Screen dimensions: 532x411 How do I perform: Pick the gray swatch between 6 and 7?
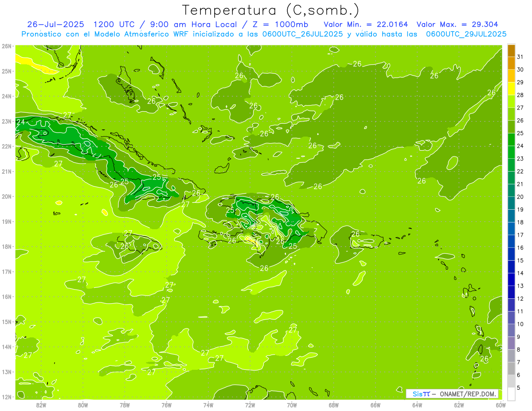pyautogui.click(x=511, y=368)
